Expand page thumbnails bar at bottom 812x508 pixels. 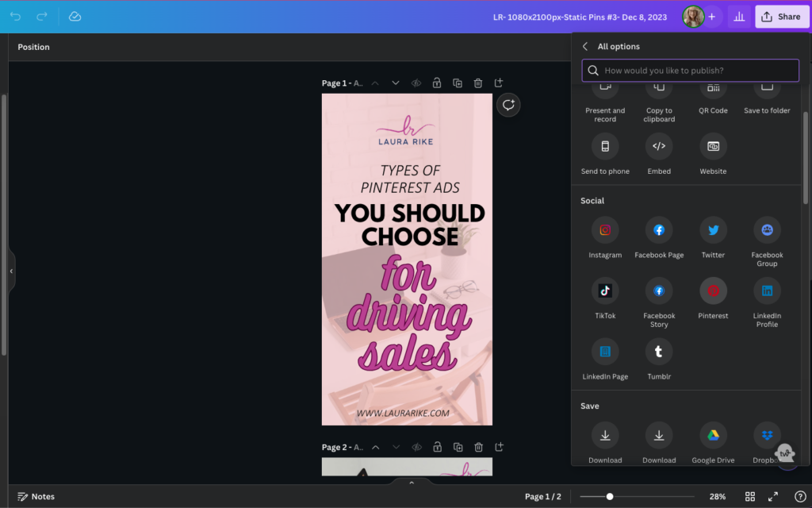point(412,483)
